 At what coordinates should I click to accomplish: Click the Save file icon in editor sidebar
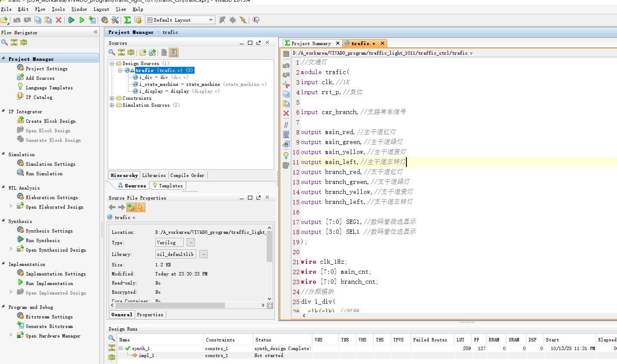(x=286, y=54)
